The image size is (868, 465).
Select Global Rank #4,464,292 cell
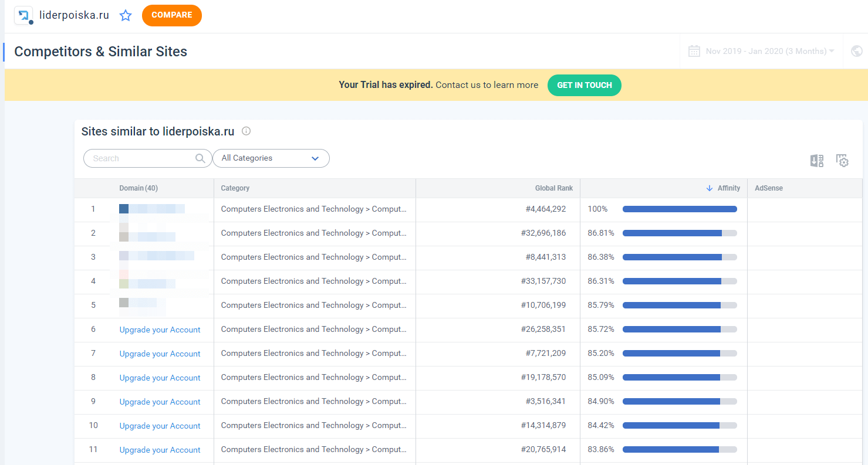[x=546, y=209]
